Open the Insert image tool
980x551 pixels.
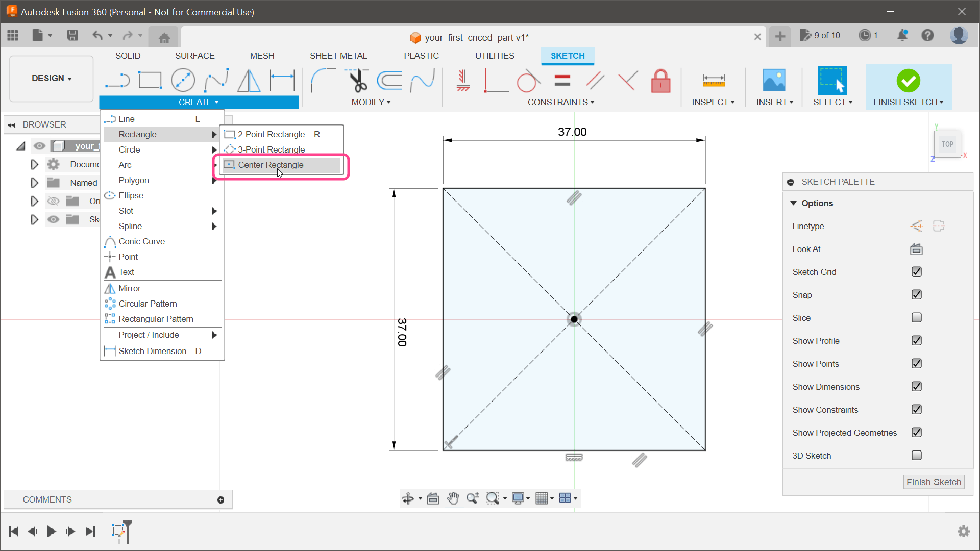coord(774,80)
